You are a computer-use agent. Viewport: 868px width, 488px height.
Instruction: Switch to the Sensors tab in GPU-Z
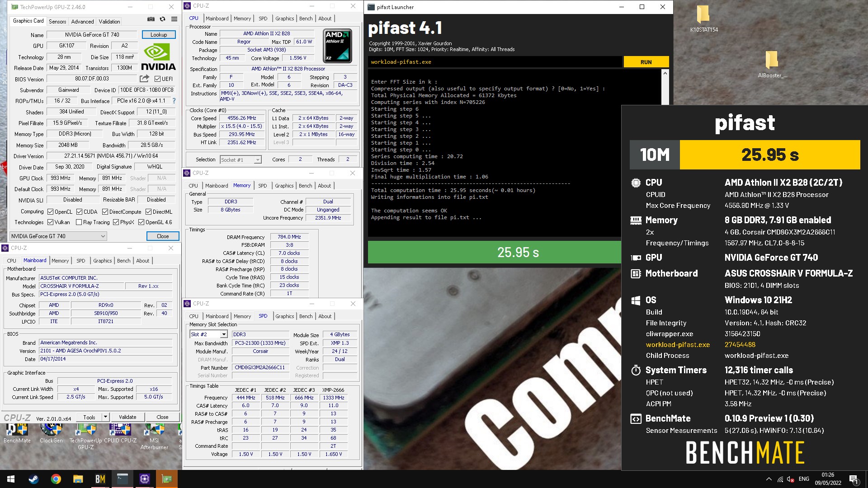click(57, 21)
